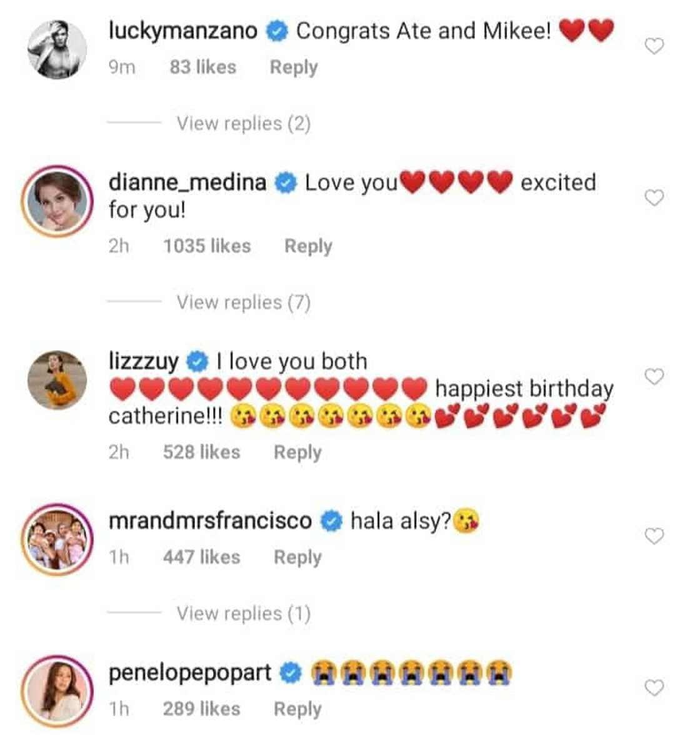
Task: Reply to luckymanzano's comment
Action: tap(294, 68)
